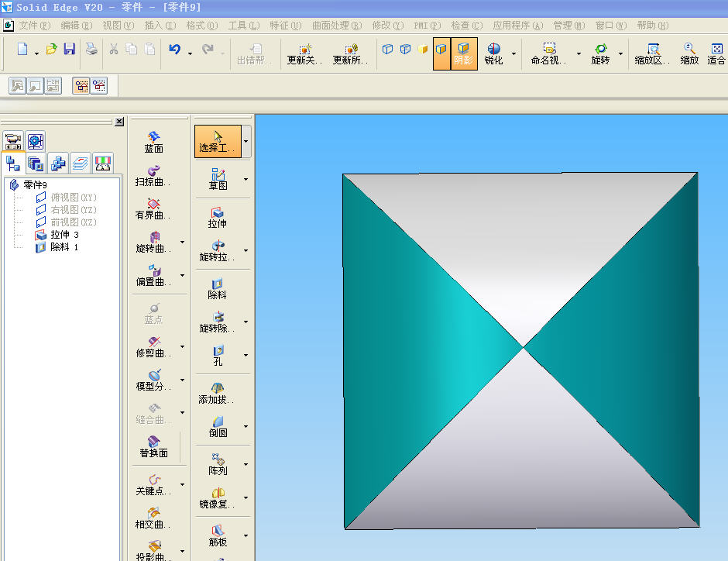Image resolution: width=728 pixels, height=561 pixels.
Task: Open the dropdown arrow next to 选择工
Action: pyautogui.click(x=246, y=141)
